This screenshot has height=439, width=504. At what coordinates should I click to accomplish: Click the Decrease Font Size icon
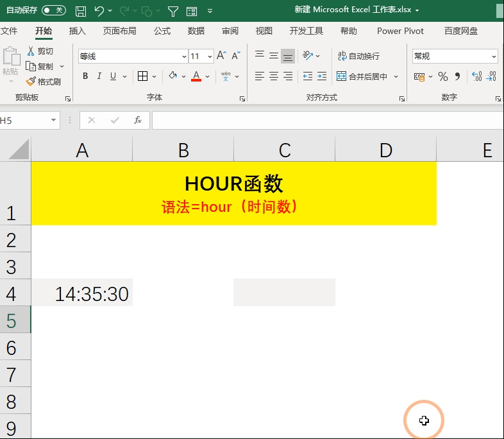click(x=236, y=56)
